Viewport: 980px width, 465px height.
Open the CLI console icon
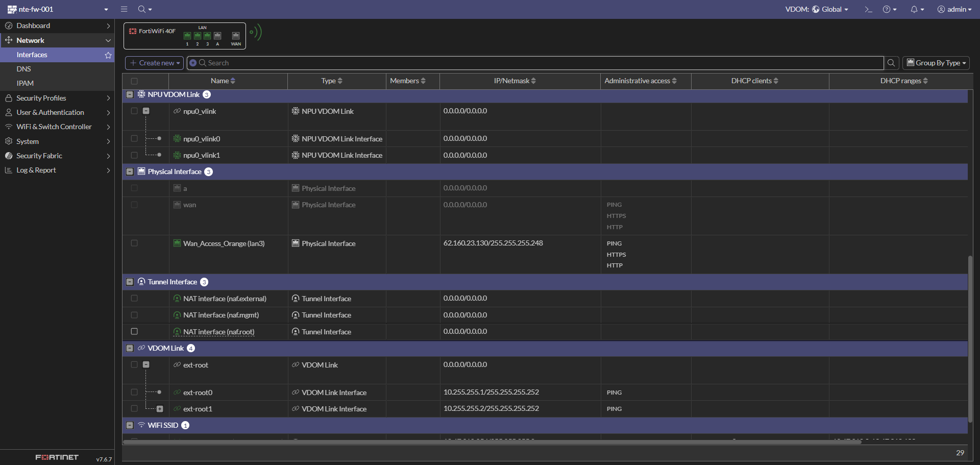[868, 9]
